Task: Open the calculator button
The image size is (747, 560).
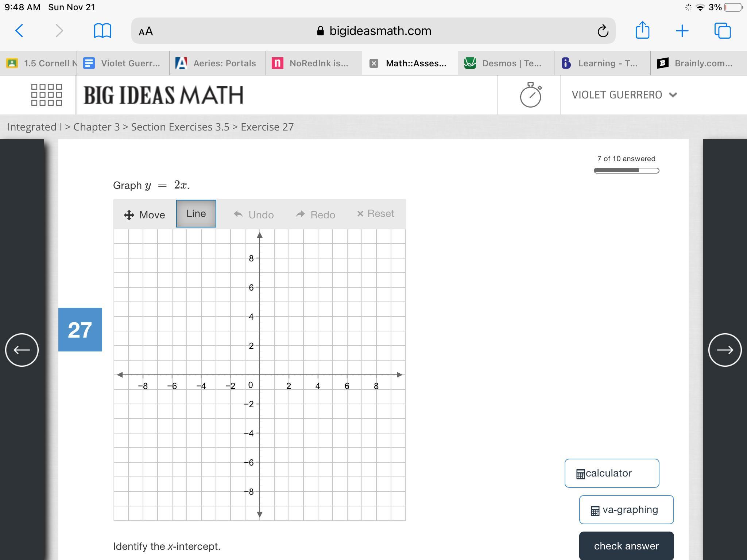Action: coord(612,473)
